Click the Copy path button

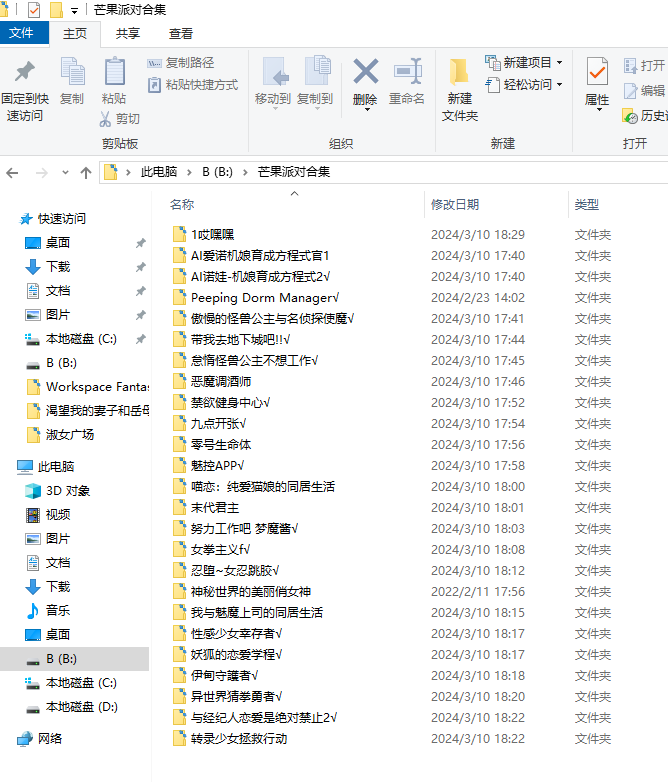tap(181, 62)
